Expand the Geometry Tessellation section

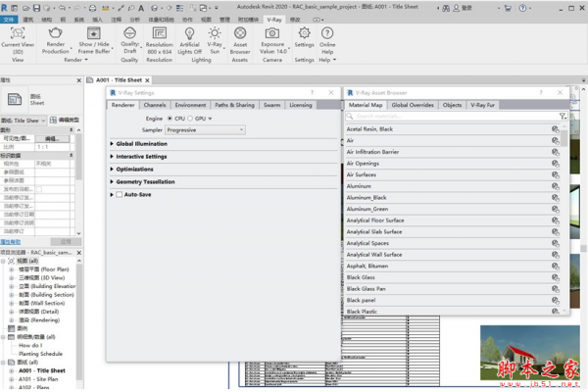tap(145, 182)
